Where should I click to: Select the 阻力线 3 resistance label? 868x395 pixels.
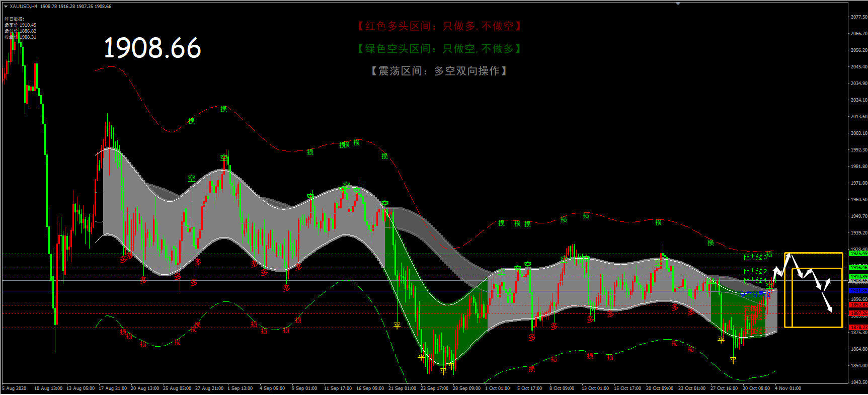[x=755, y=257]
